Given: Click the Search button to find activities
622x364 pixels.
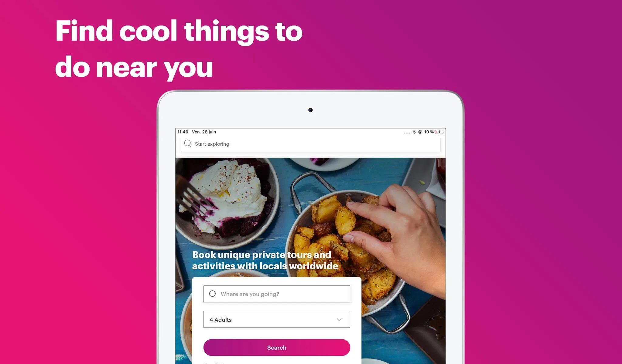Looking at the screenshot, I should pyautogui.click(x=277, y=347).
